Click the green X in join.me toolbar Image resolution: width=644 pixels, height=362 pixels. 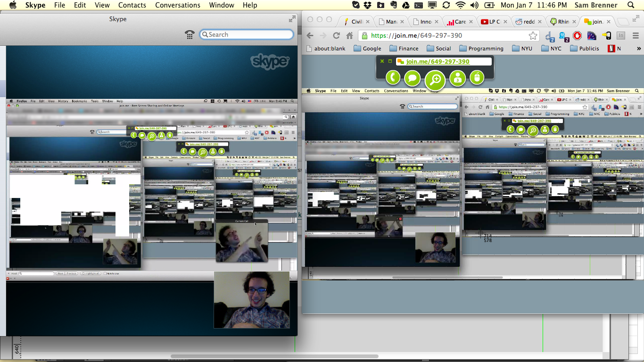382,61
